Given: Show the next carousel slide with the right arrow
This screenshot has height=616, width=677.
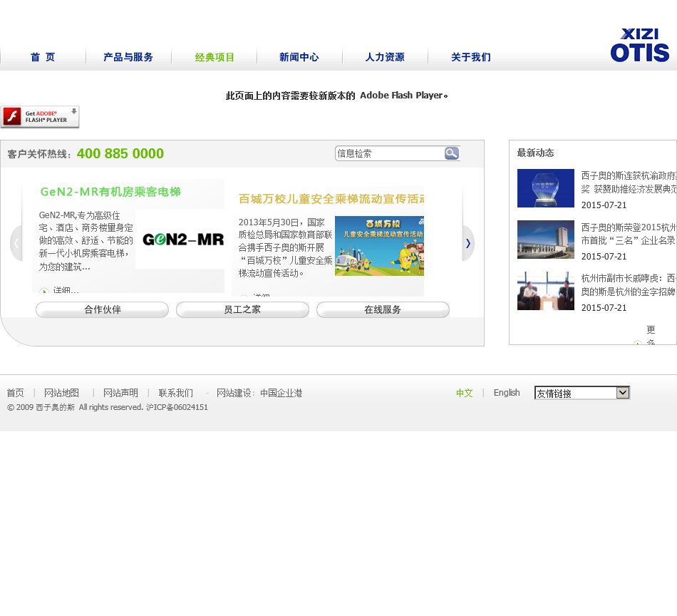Looking at the screenshot, I should click(468, 243).
